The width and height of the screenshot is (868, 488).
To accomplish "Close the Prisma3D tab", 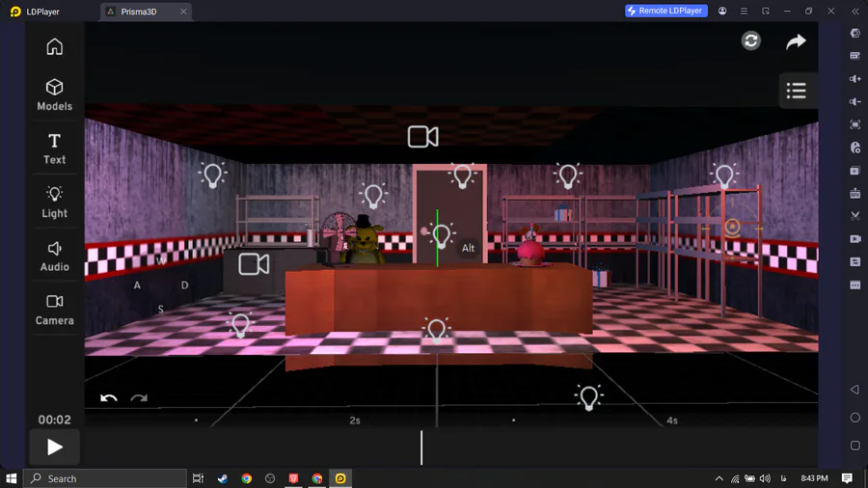I will pyautogui.click(x=183, y=12).
